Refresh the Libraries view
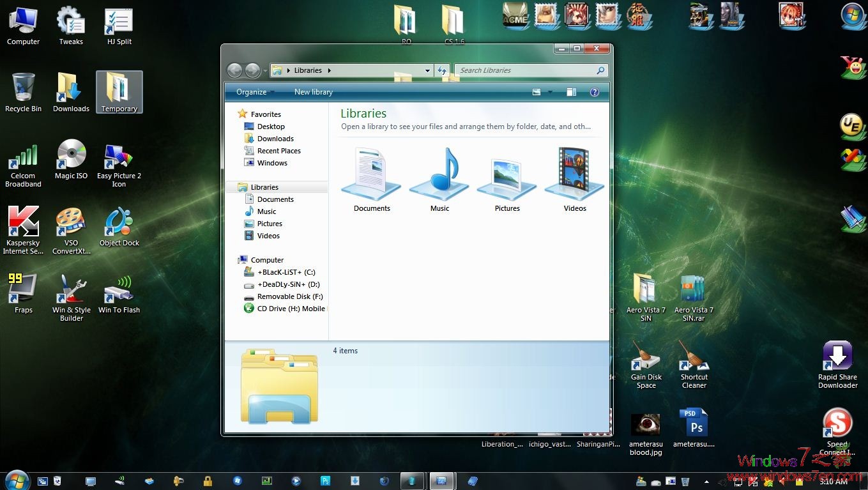Viewport: 868px width, 490px height. [443, 70]
